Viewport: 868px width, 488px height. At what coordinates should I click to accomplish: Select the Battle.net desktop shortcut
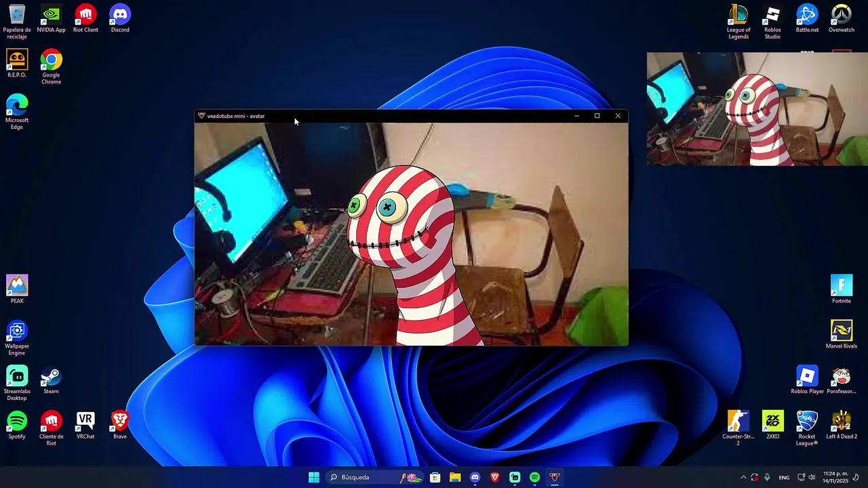[x=807, y=18]
